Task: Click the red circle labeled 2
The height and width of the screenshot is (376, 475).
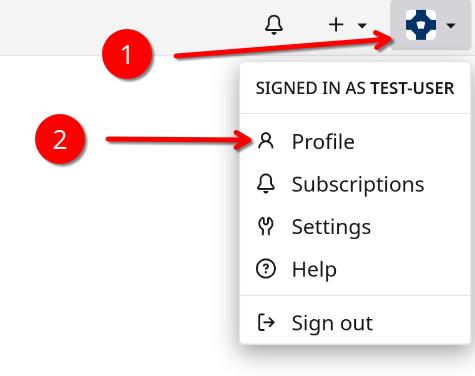Action: [x=60, y=139]
